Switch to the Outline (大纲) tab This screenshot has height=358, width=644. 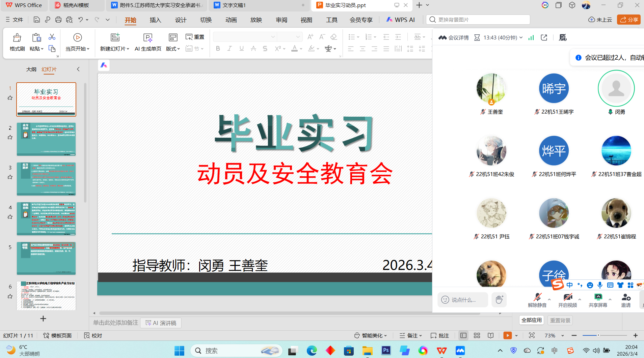click(31, 69)
